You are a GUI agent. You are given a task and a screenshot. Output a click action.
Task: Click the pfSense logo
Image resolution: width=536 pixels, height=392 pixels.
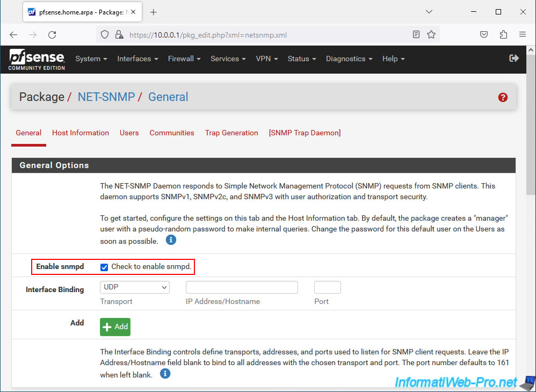pyautogui.click(x=37, y=60)
